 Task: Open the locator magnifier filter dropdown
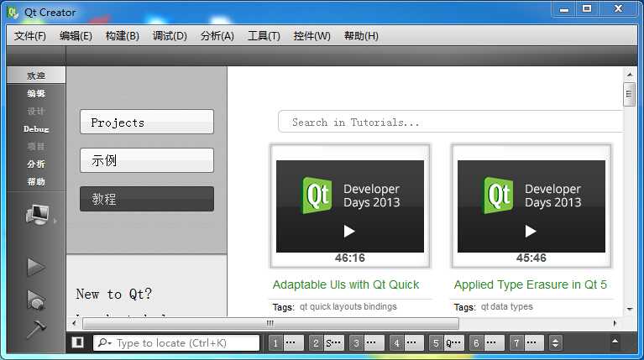click(104, 342)
